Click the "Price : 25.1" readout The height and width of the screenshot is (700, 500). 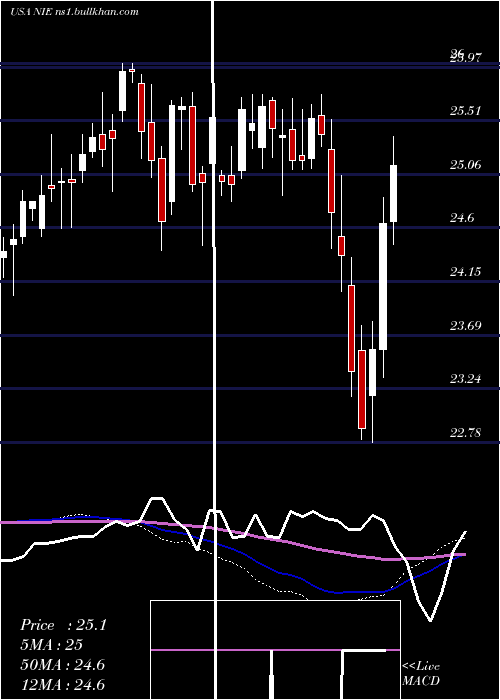click(x=63, y=625)
